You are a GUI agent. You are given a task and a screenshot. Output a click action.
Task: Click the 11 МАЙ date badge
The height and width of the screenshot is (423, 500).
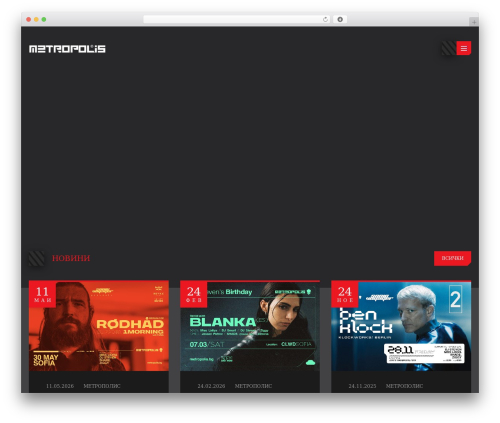[42, 294]
